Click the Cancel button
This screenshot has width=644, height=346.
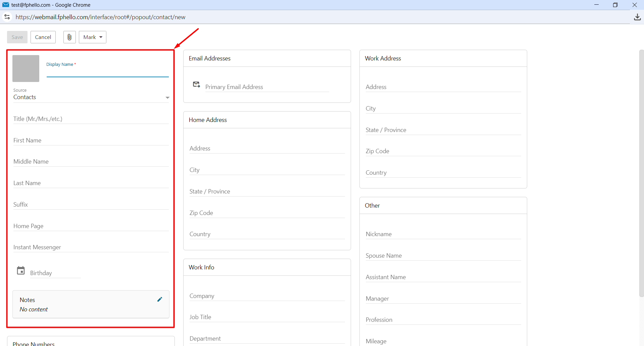click(43, 37)
